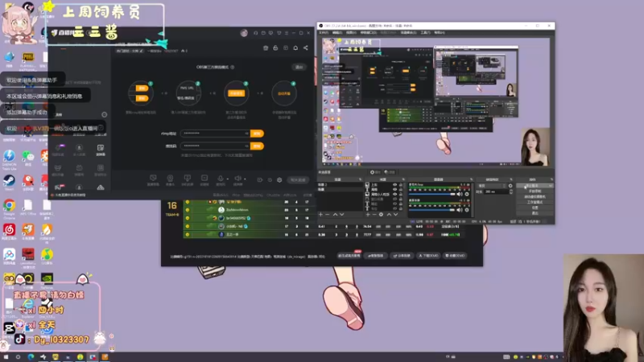Viewport: 644px width, 362px height.
Task: Add a new source in OBS
Action: [x=368, y=214]
